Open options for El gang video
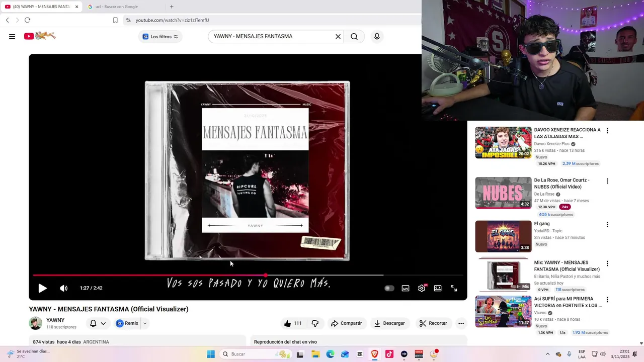Image resolution: width=644 pixels, height=362 pixels. tap(607, 225)
